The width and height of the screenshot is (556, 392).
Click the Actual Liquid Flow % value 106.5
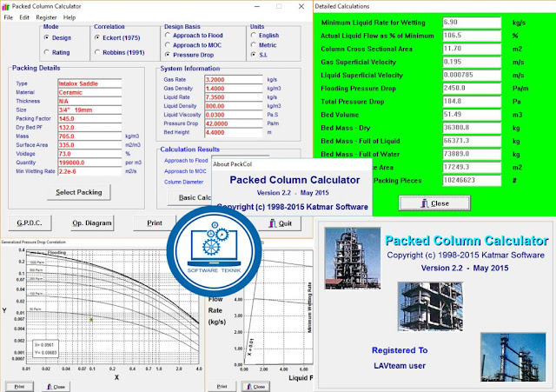pyautogui.click(x=472, y=36)
